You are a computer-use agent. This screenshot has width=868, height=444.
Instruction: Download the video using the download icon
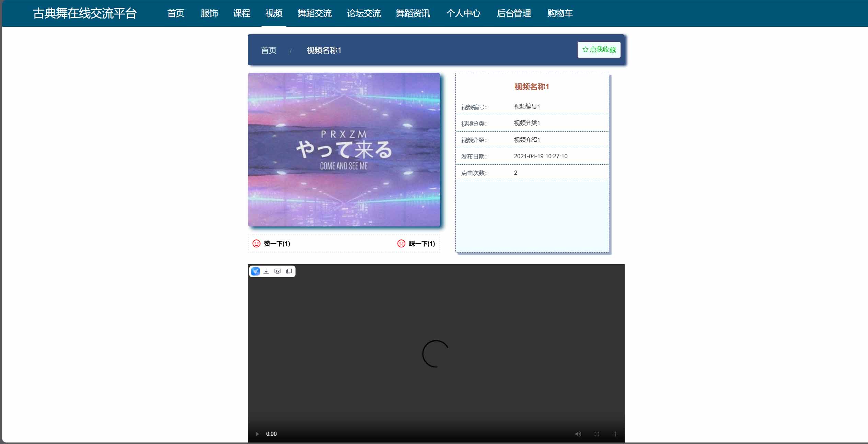click(x=266, y=271)
